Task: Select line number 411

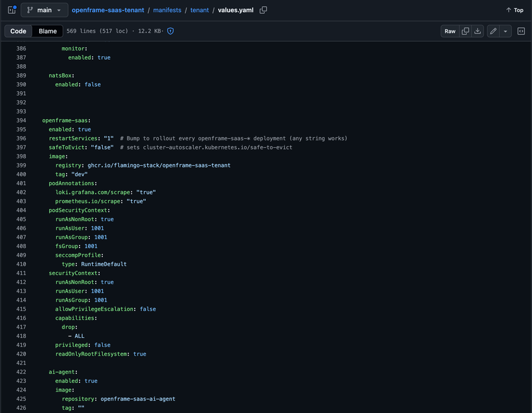Action: point(21,273)
